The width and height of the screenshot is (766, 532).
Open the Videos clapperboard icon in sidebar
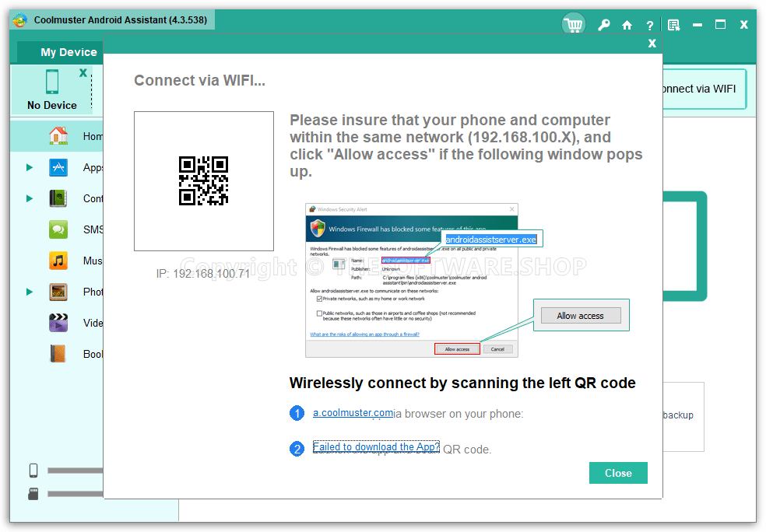point(58,323)
